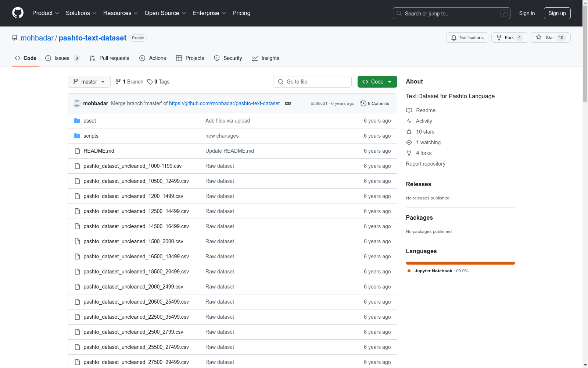
Task: Click the file icon for pashto_dataset_uncleaned_1000-1199.csv
Action: pyautogui.click(x=77, y=166)
